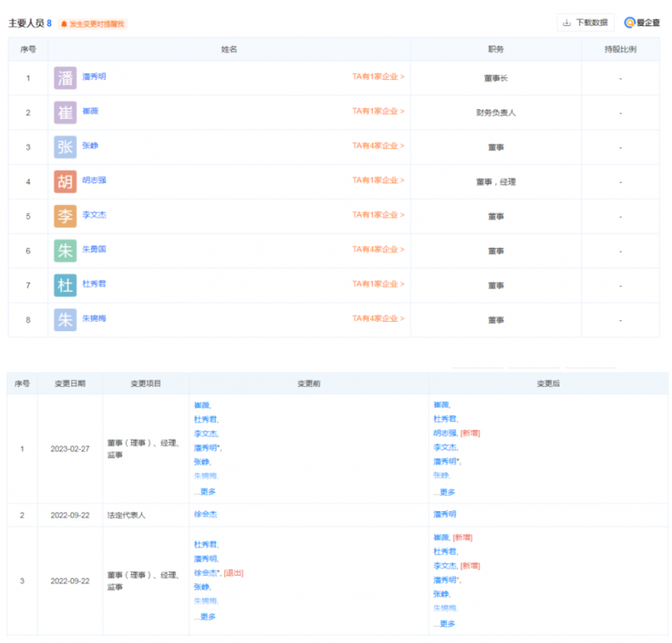Image resolution: width=672 pixels, height=643 pixels.
Task: Click the 崔 avatar icon in row 2
Action: (x=65, y=113)
